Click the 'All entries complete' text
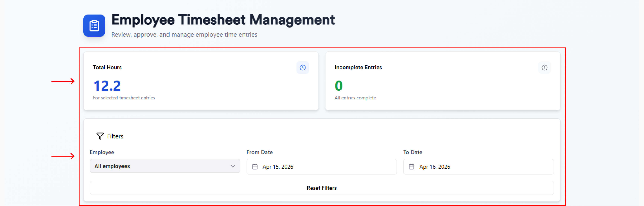Viewport: 644px width, 206px height. click(355, 98)
